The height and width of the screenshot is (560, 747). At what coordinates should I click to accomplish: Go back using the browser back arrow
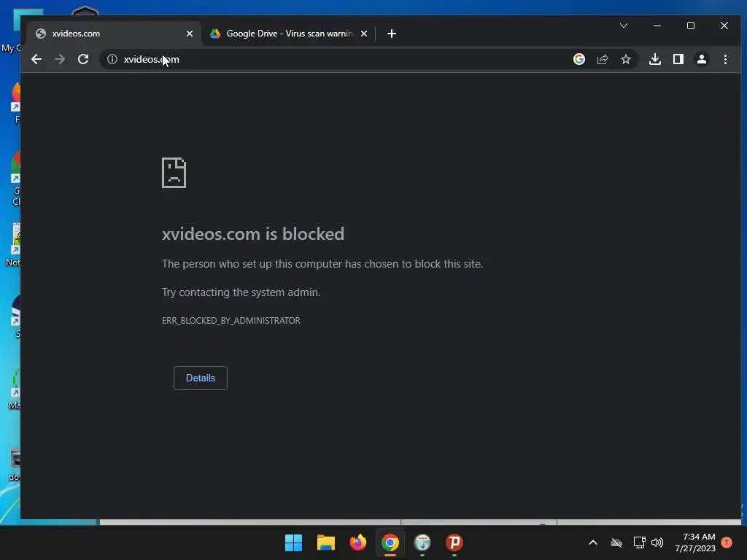(x=36, y=60)
